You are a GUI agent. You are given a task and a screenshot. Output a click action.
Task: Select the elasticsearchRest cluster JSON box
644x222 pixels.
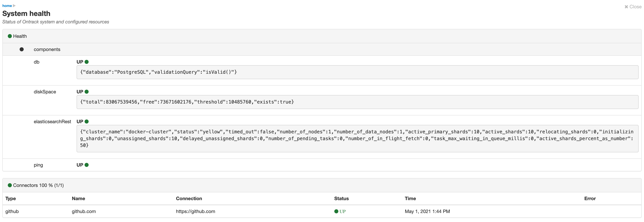tap(357, 139)
